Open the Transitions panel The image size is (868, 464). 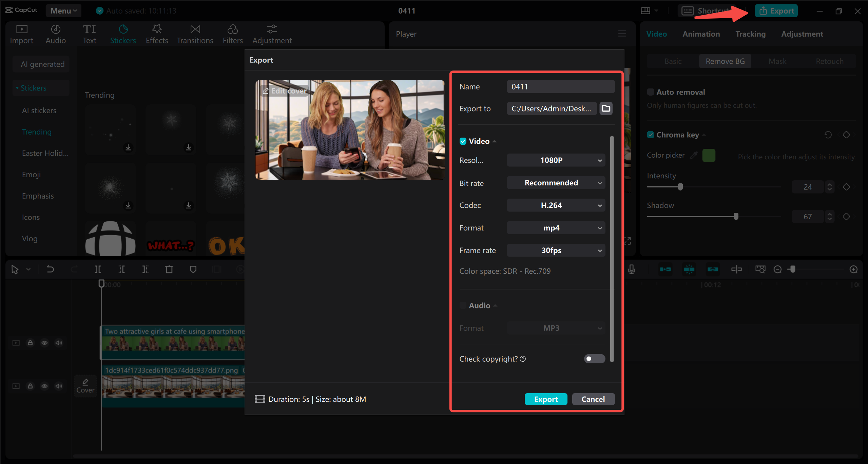tap(195, 34)
